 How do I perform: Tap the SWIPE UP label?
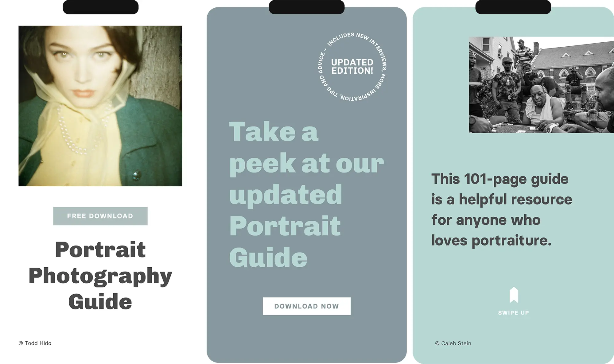514,313
